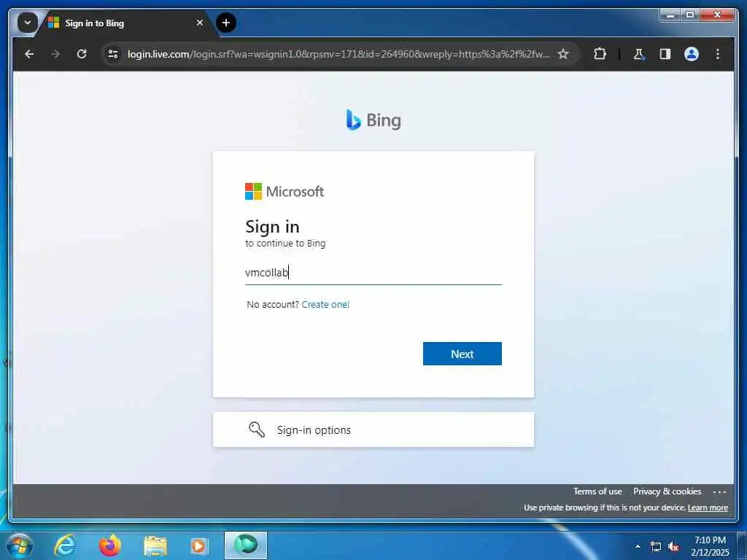The image size is (747, 560).
Task: Click the address bar URL
Action: coord(338,54)
